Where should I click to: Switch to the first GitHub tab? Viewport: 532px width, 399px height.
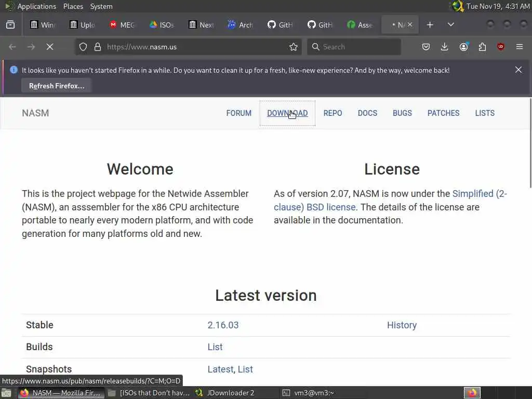281,25
